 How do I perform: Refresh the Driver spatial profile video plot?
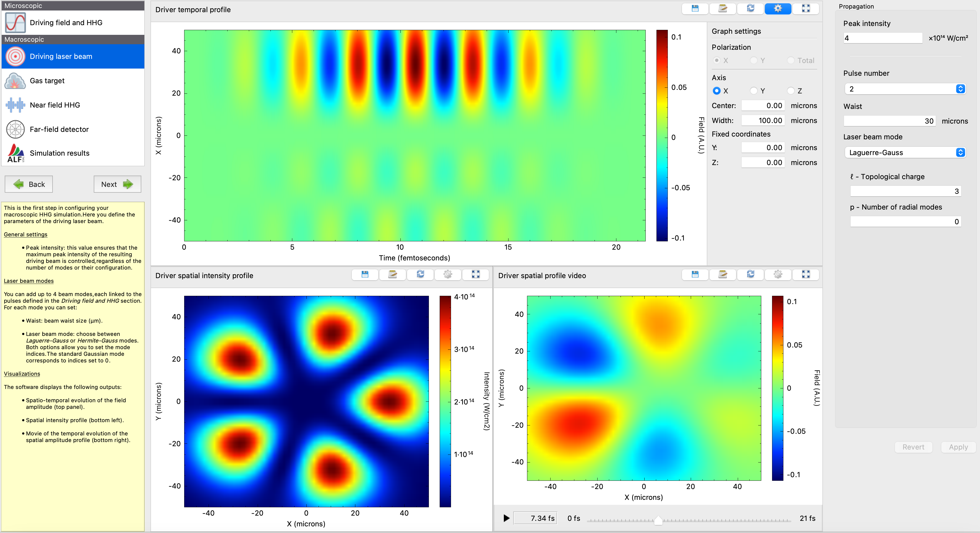coord(750,274)
